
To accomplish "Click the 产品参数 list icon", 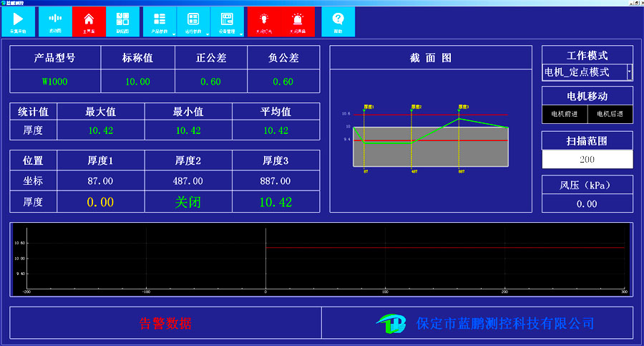I will 159,19.
